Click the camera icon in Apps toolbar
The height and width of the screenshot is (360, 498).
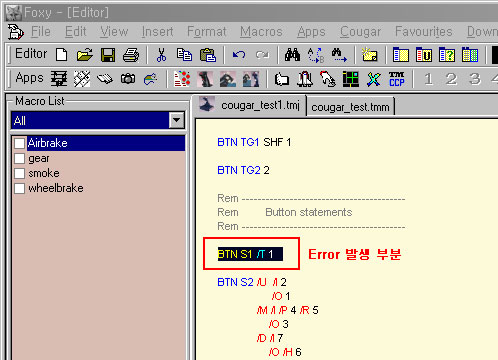point(128,79)
